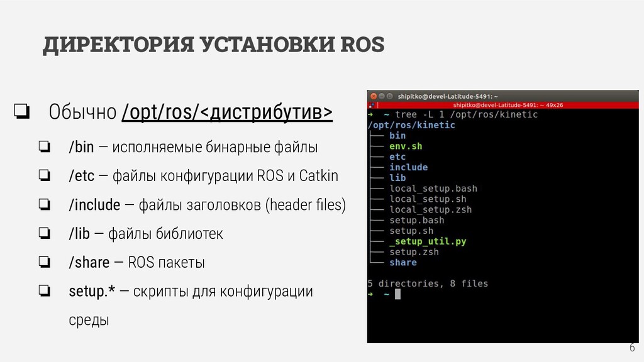Click the '/include — файлы заголовков' line

208,205
